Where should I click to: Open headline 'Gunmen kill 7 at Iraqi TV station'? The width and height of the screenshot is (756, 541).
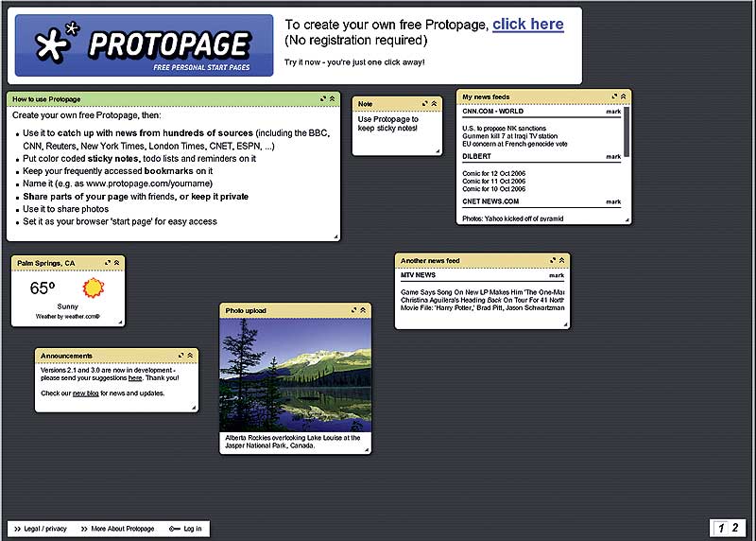click(x=509, y=136)
